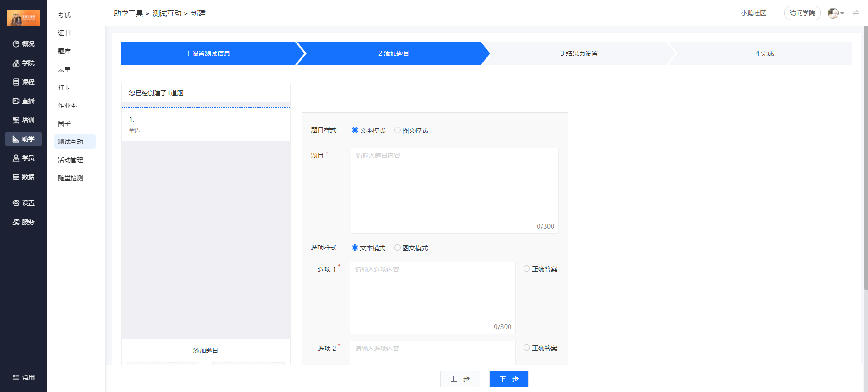
Task: Click the 学院 academy sidebar icon
Action: tap(16, 63)
